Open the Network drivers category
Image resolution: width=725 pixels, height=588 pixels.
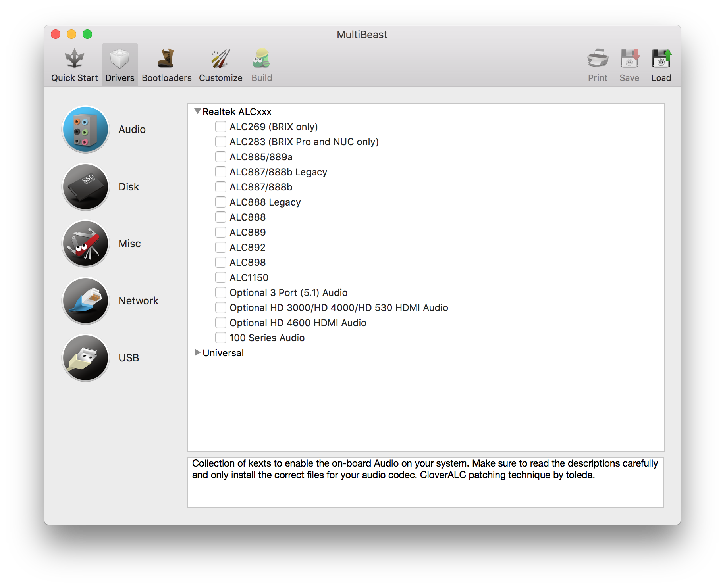(x=85, y=300)
